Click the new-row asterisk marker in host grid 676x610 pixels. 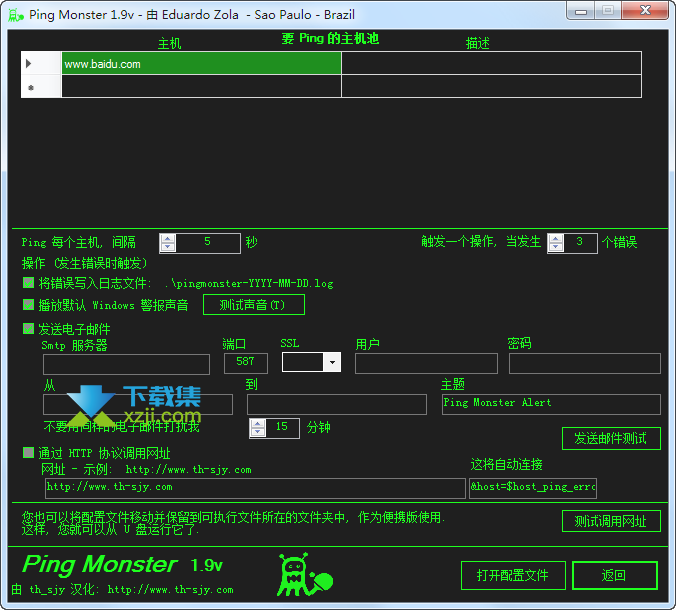(31, 88)
